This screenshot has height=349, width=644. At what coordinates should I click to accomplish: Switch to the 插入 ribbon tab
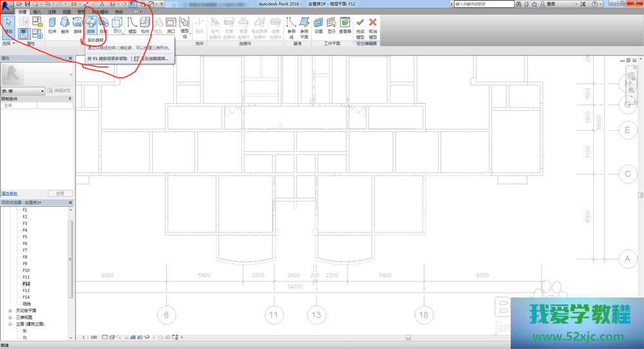click(37, 12)
